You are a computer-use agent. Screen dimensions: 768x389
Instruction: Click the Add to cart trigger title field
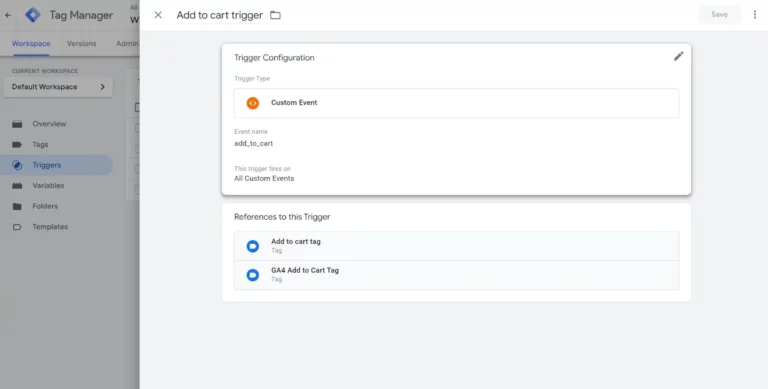tap(219, 15)
